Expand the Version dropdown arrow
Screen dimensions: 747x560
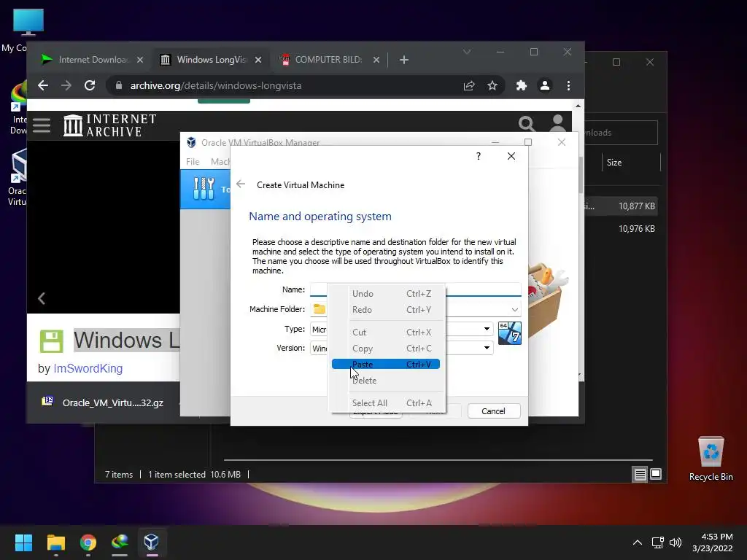[487, 348]
